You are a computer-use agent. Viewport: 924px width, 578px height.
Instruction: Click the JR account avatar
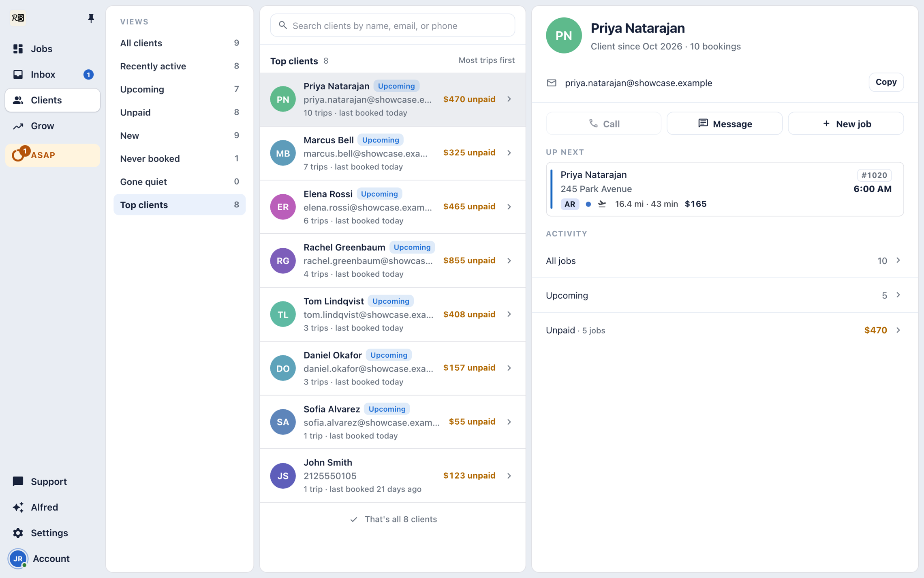18,559
